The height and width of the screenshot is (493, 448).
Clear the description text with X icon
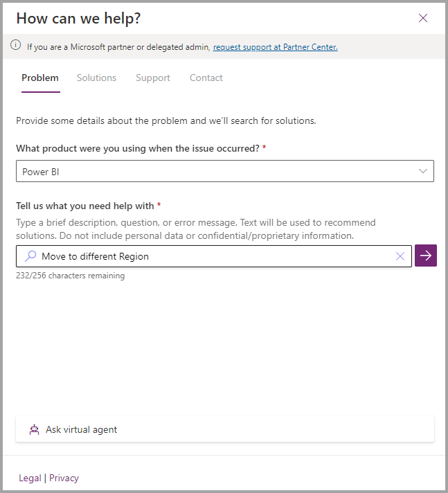click(x=400, y=256)
